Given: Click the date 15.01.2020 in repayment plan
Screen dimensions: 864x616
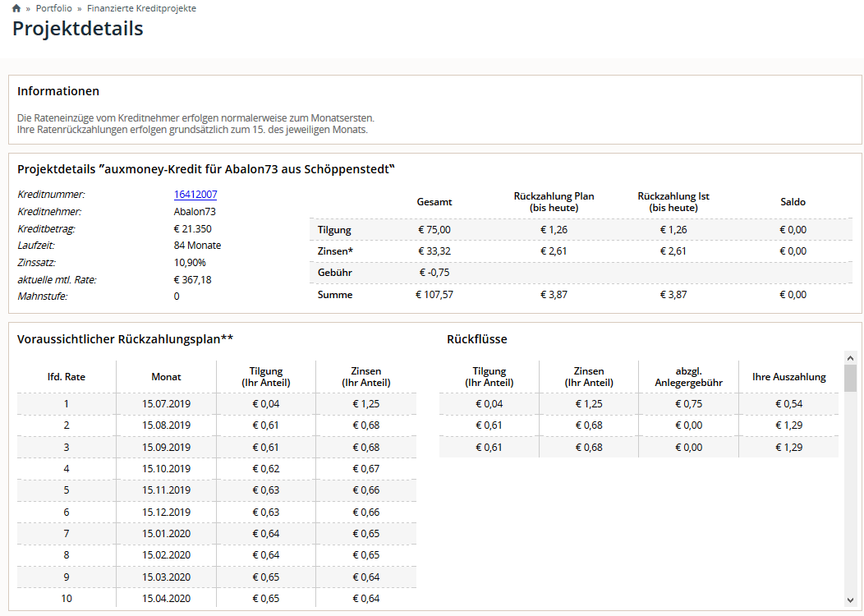Looking at the screenshot, I should pos(167,534).
